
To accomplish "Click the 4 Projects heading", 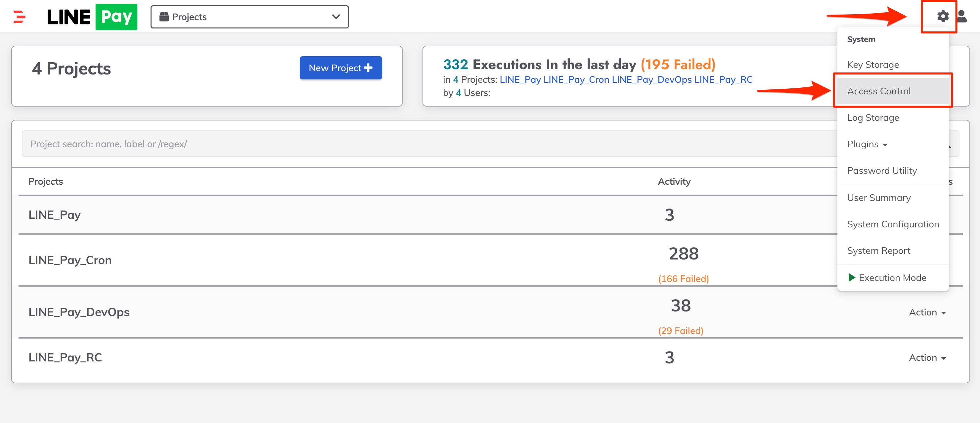I will tap(71, 69).
